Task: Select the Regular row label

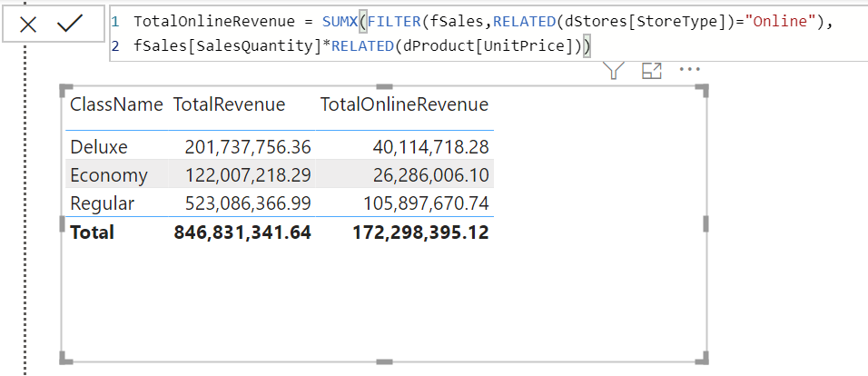Action: tap(102, 203)
